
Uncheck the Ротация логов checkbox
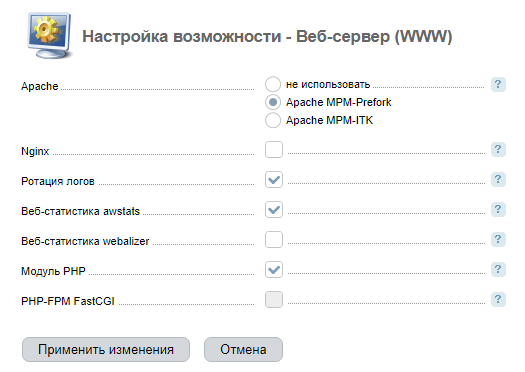pos(274,179)
